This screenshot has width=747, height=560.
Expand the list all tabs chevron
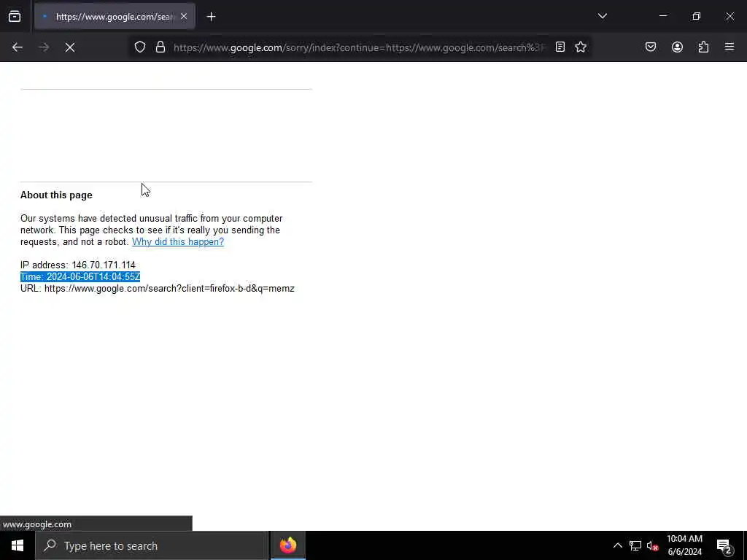[x=602, y=16]
